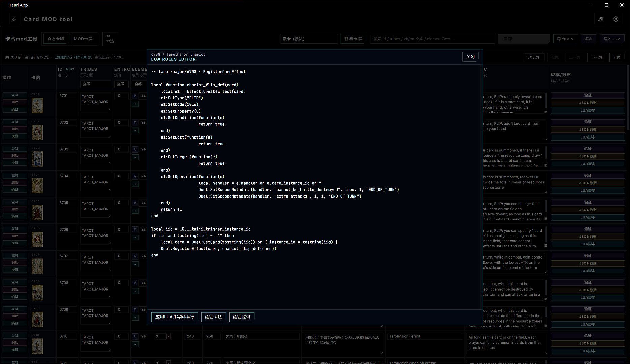Add element cost with plus icon in row 6705
Image resolution: width=630 pixels, height=364 pixels.
pyautogui.click(x=135, y=211)
